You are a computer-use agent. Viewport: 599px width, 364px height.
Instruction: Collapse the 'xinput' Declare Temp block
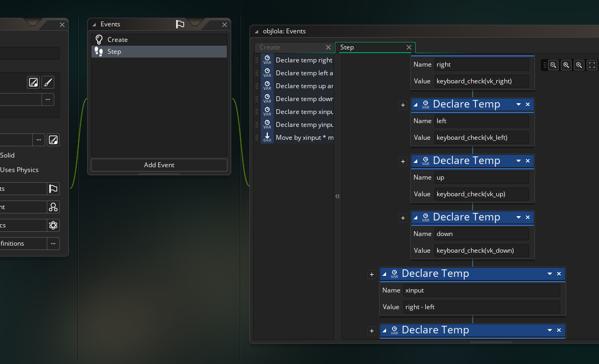click(384, 274)
